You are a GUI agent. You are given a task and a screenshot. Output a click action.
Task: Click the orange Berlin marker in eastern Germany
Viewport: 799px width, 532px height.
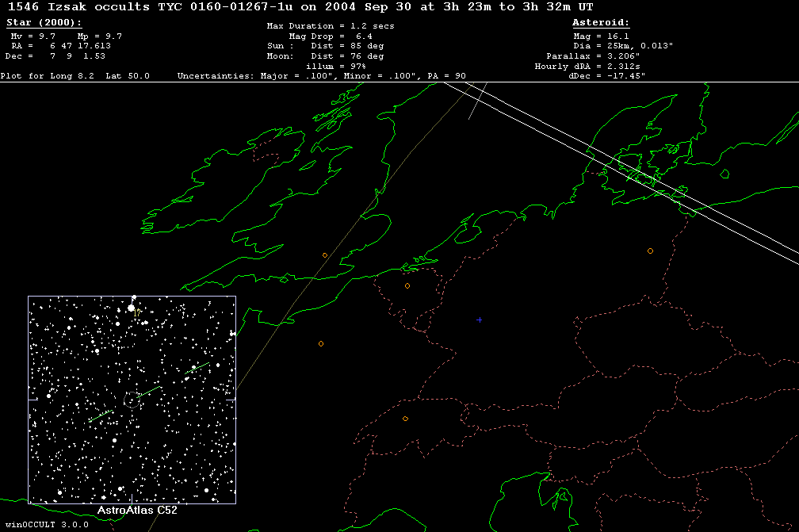pyautogui.click(x=650, y=251)
